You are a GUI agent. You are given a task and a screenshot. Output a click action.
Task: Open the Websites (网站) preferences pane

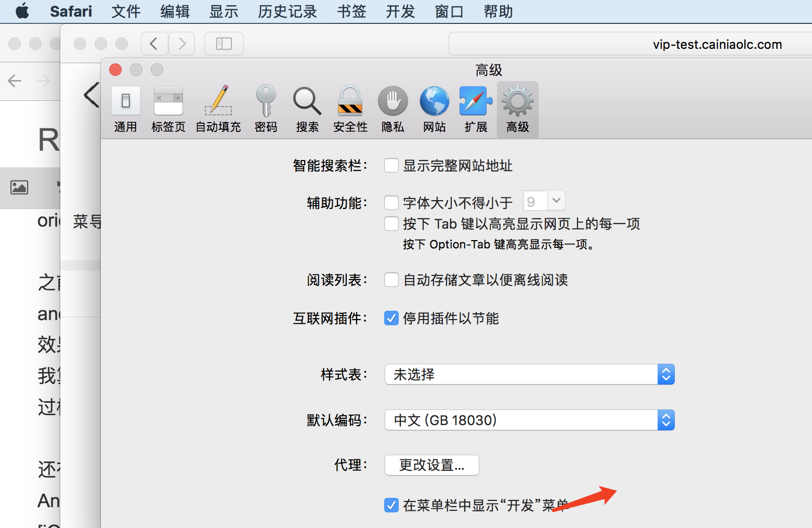coord(434,110)
